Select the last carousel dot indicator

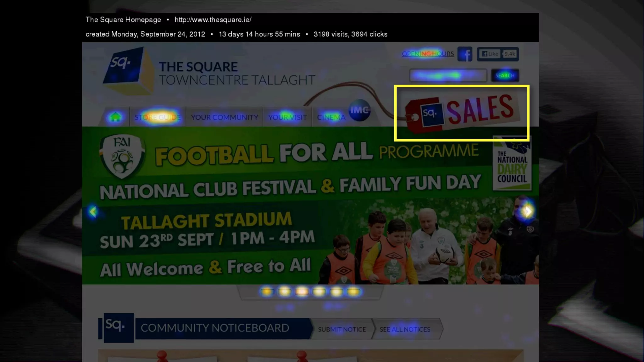353,292
